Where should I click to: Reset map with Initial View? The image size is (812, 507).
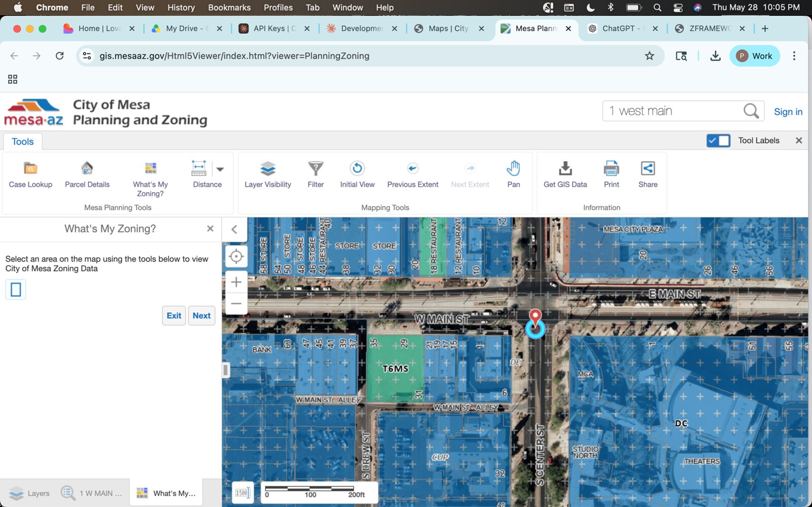point(357,174)
